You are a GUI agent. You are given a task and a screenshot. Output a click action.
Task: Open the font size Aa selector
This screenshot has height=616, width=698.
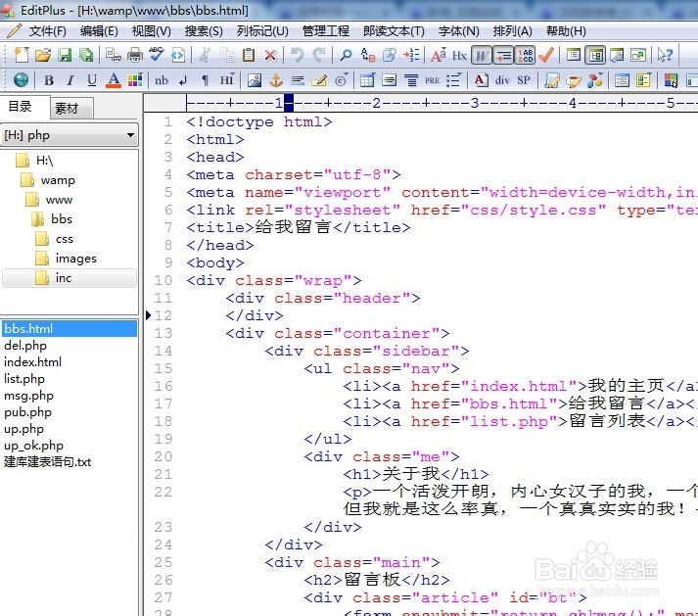(x=438, y=55)
